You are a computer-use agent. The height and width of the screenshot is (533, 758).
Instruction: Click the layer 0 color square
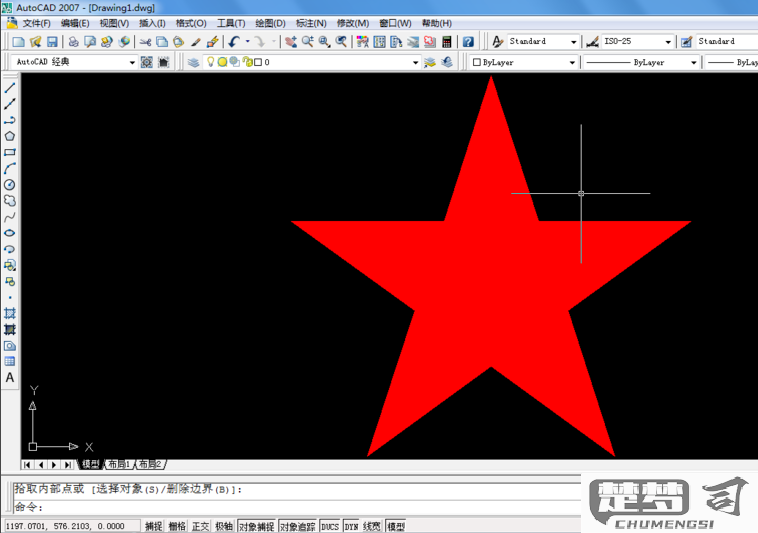[x=258, y=62]
